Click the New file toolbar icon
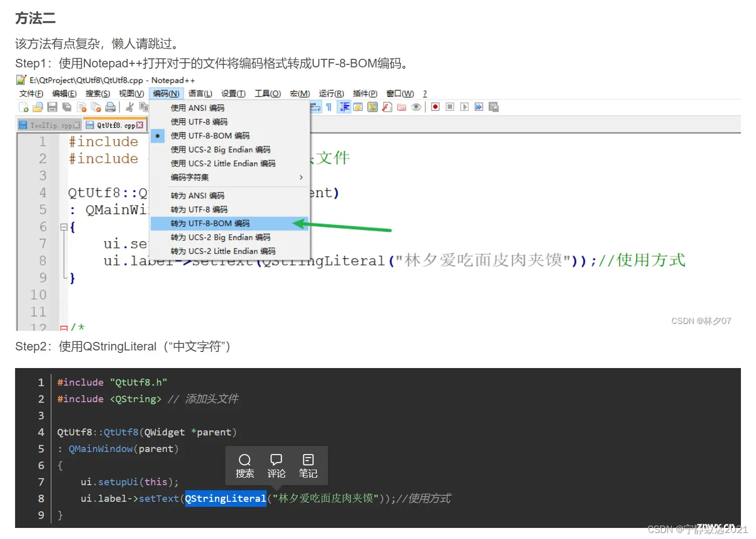 coord(24,107)
